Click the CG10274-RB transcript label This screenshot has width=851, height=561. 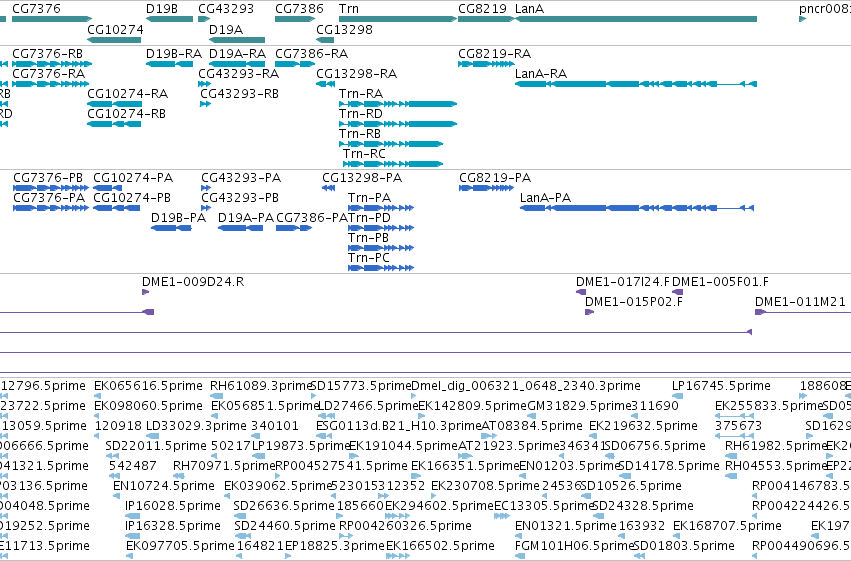pos(126,114)
